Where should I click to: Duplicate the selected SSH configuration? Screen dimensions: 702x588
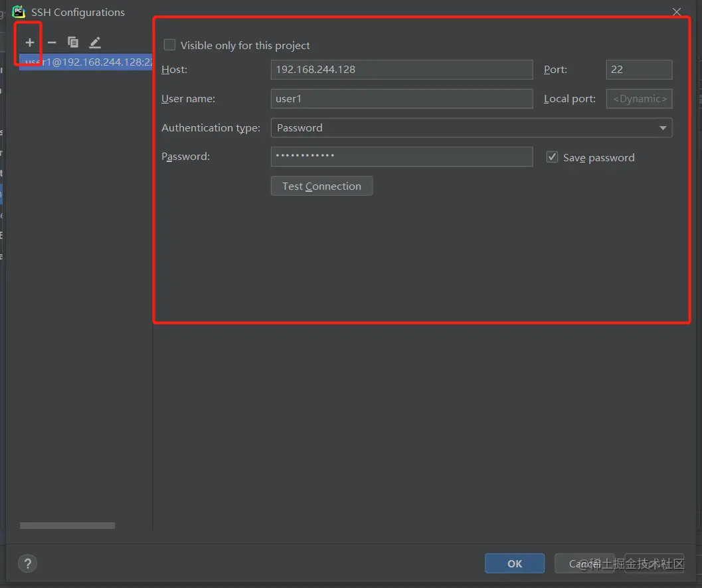73,42
